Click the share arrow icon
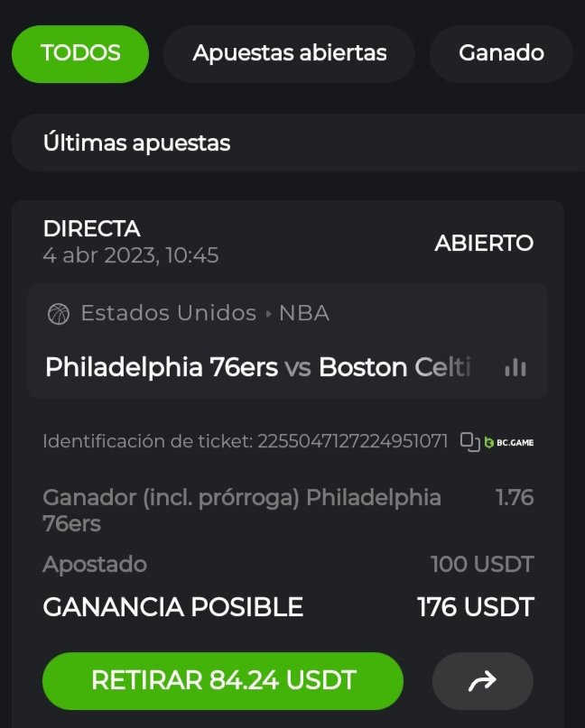Image resolution: width=585 pixels, height=728 pixels. pyautogui.click(x=482, y=681)
